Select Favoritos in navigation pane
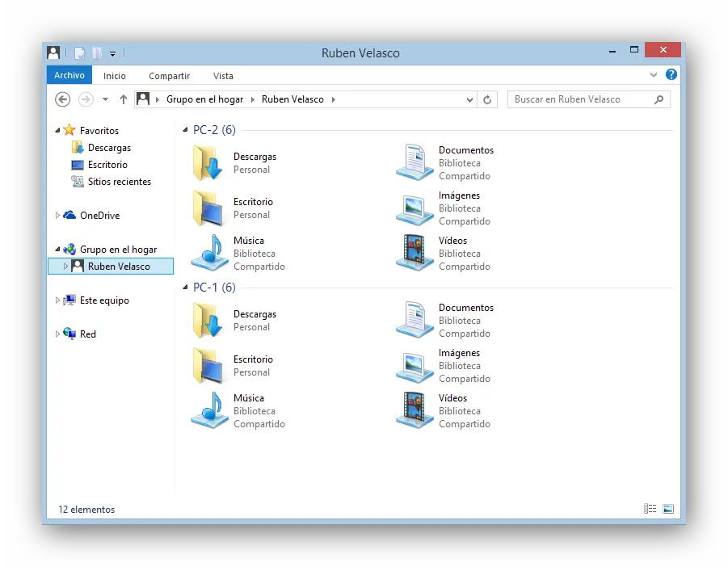 pyautogui.click(x=99, y=130)
